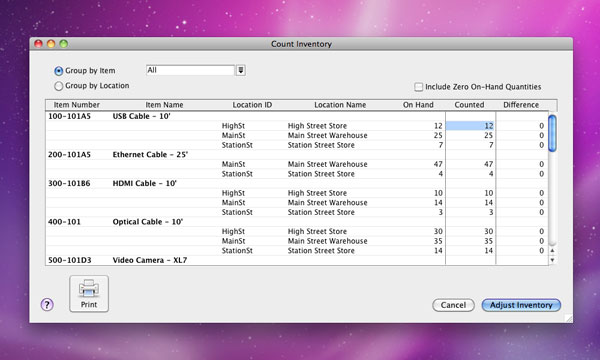Select item row 100-101A5
The width and height of the screenshot is (600, 360).
pos(297,116)
